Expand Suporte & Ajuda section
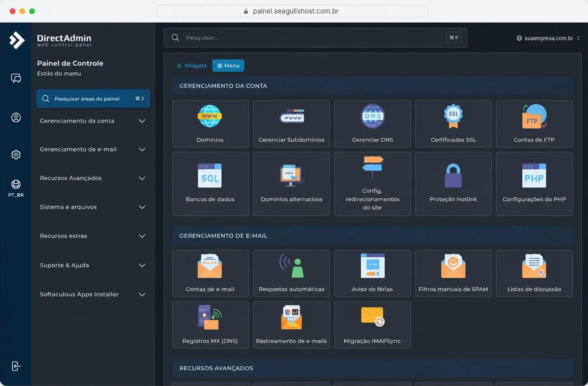 tap(93, 265)
